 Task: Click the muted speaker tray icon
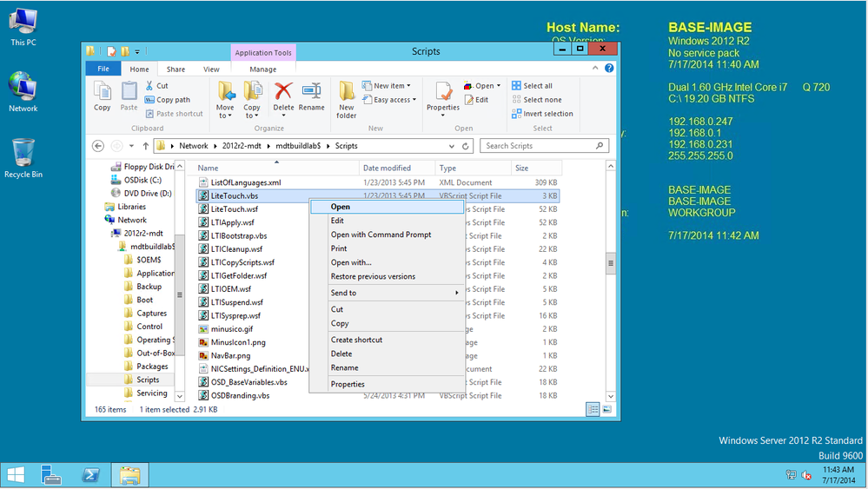[806, 474]
